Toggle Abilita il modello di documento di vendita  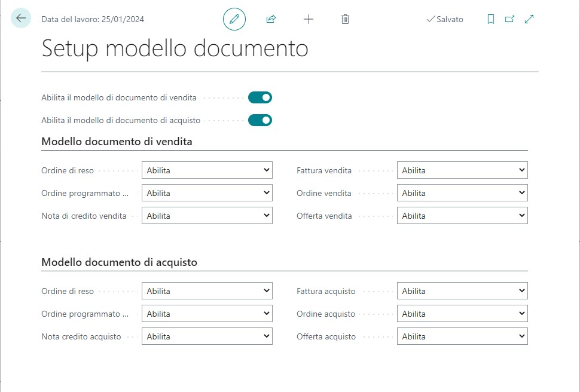[260, 97]
